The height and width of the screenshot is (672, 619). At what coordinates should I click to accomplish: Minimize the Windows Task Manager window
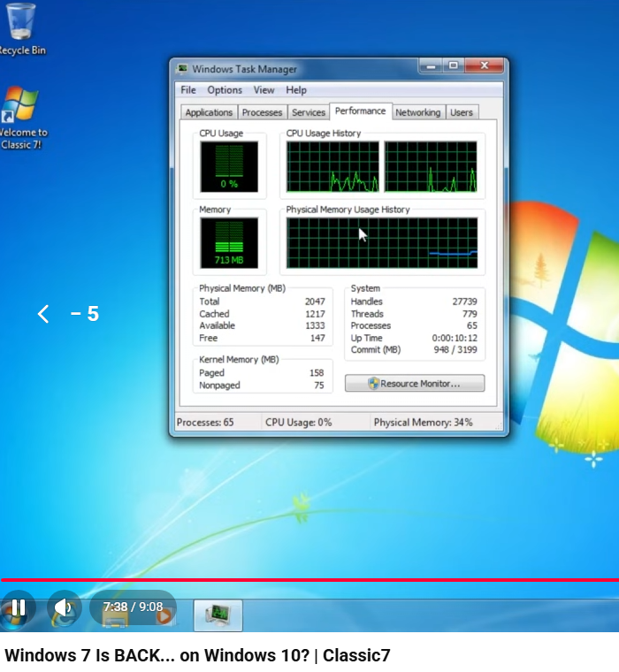click(x=431, y=66)
